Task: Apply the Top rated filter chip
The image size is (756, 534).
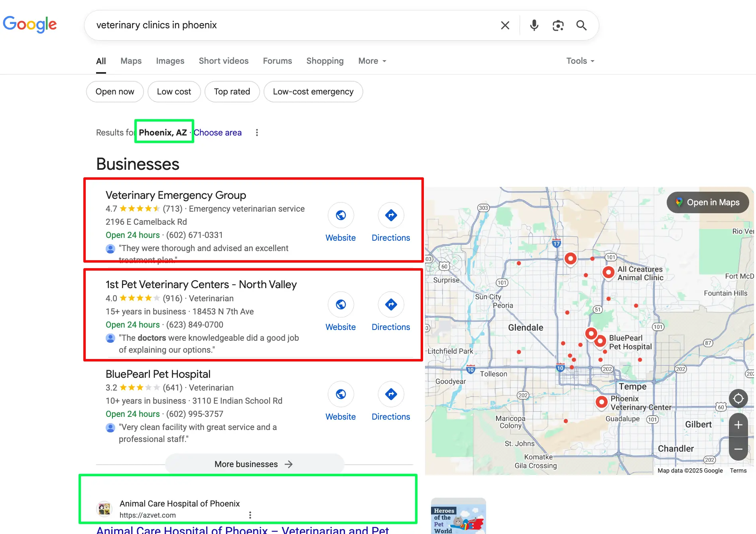Action: point(232,92)
